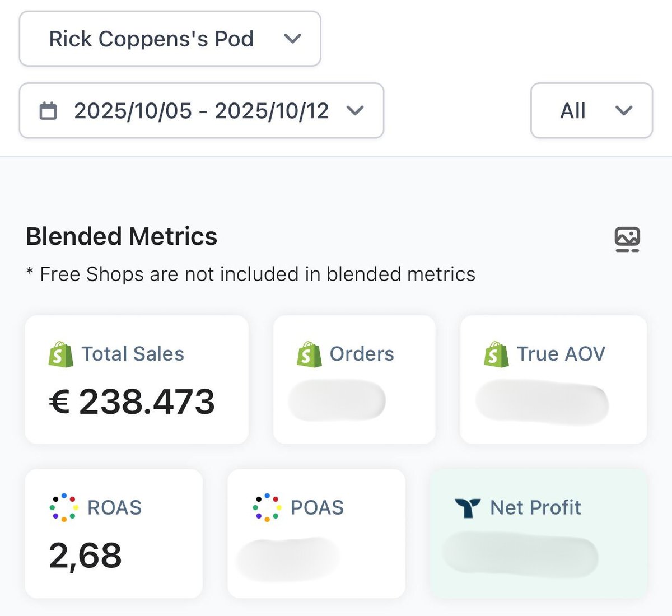Click the screenshot image icon near Blended Metrics
Screen dimensions: 672x616
[x=627, y=239]
